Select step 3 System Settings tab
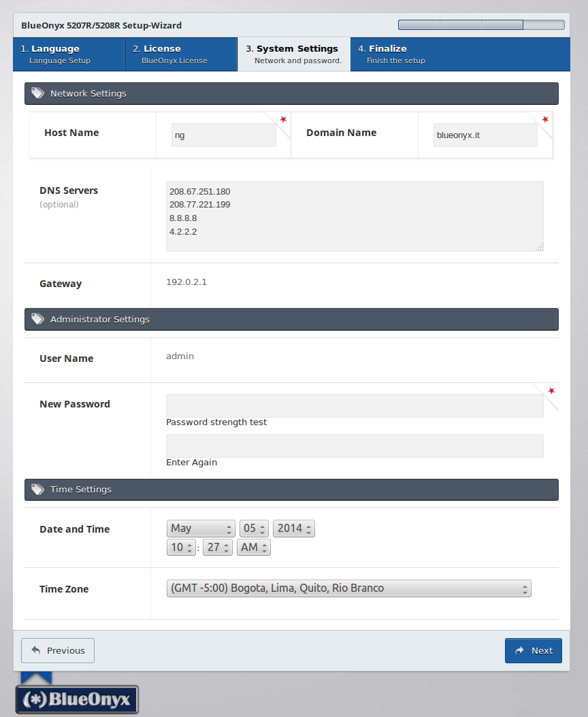 [x=294, y=54]
